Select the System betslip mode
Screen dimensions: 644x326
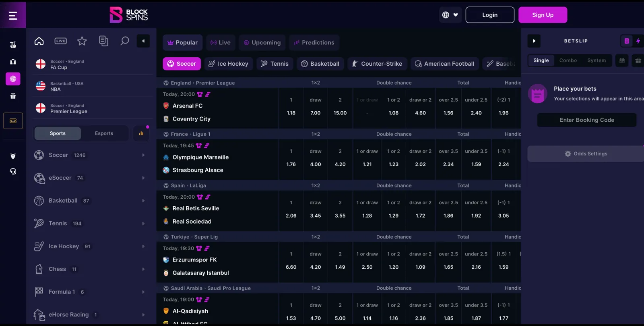point(597,60)
